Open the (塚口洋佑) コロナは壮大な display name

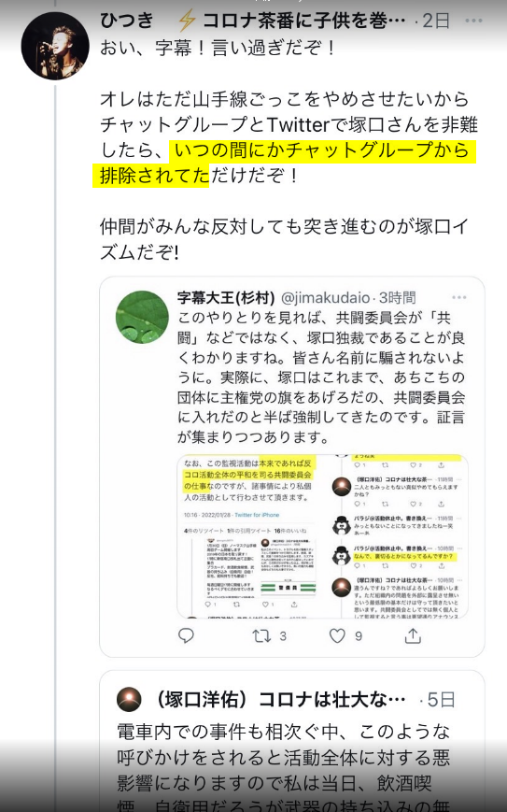point(280,700)
